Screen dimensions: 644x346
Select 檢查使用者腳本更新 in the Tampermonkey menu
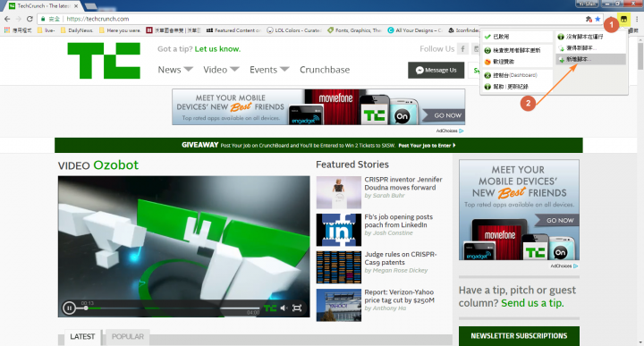pos(517,50)
